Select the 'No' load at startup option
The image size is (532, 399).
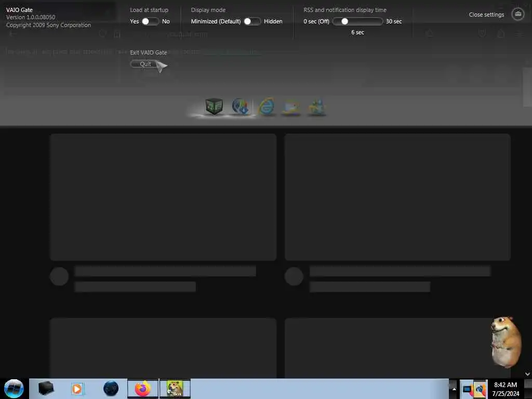pos(166,21)
